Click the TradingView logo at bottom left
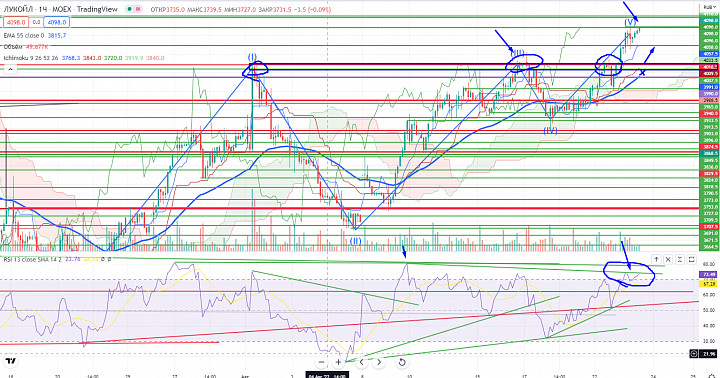Image resolution: width=720 pixels, height=378 pixels. 11,361
